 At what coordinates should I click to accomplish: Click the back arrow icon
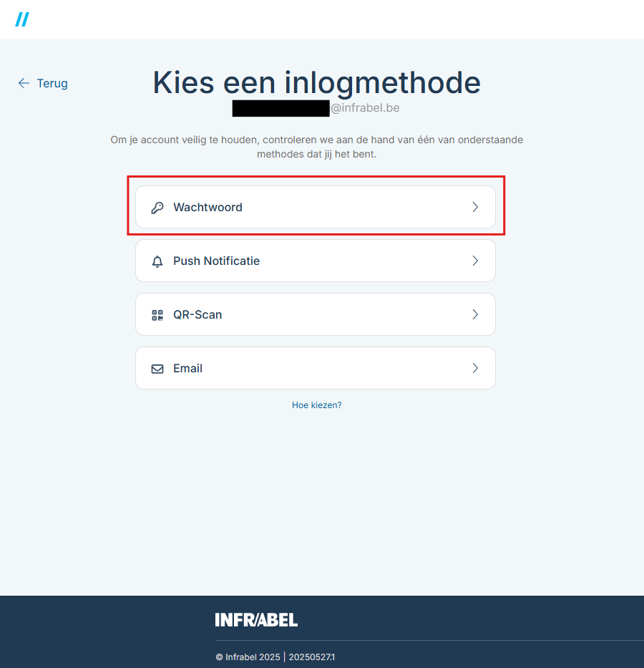point(24,83)
